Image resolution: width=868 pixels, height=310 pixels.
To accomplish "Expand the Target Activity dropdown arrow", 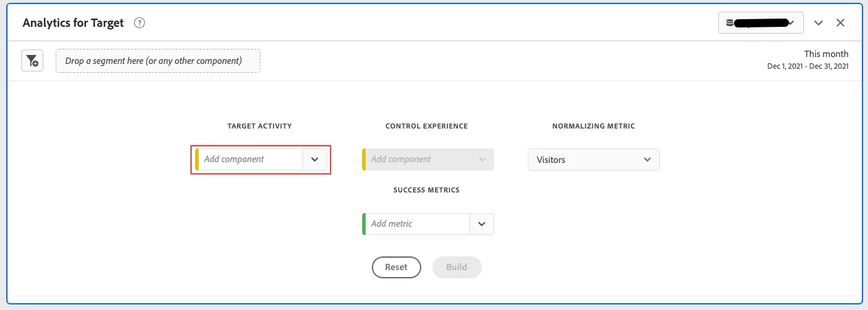I will click(315, 159).
